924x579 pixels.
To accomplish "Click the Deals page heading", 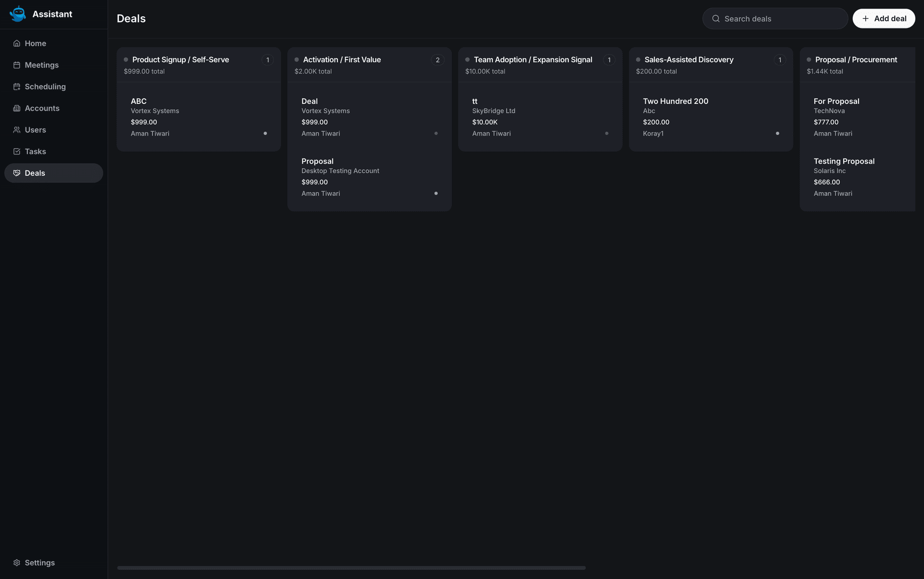I will pyautogui.click(x=131, y=18).
